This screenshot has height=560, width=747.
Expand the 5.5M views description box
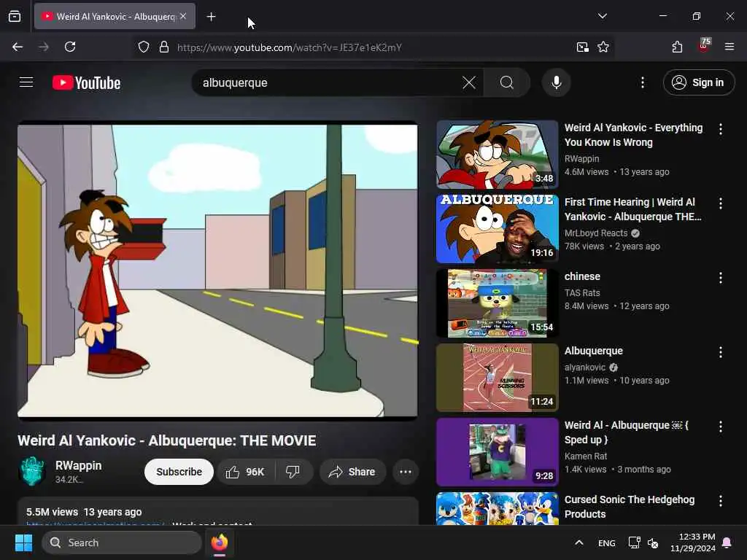tap(217, 511)
